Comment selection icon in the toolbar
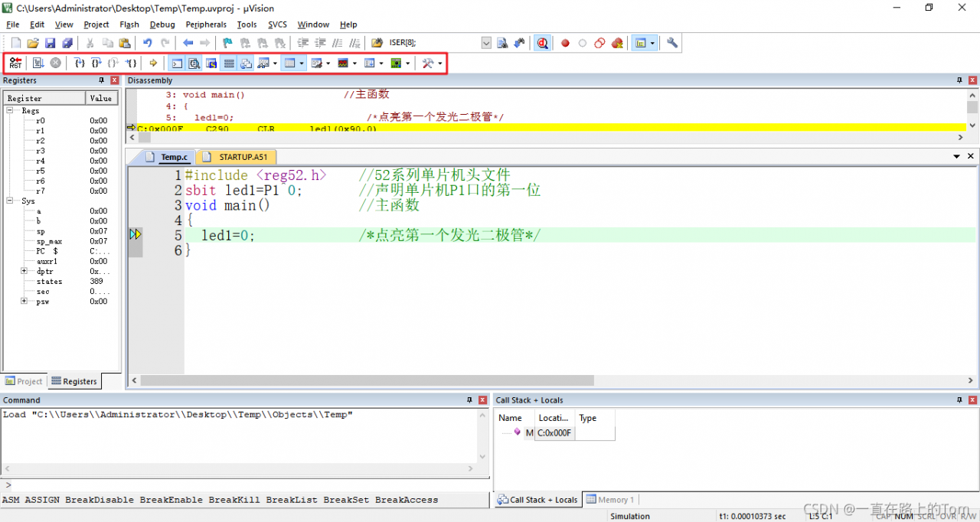This screenshot has width=980, height=522. (337, 43)
